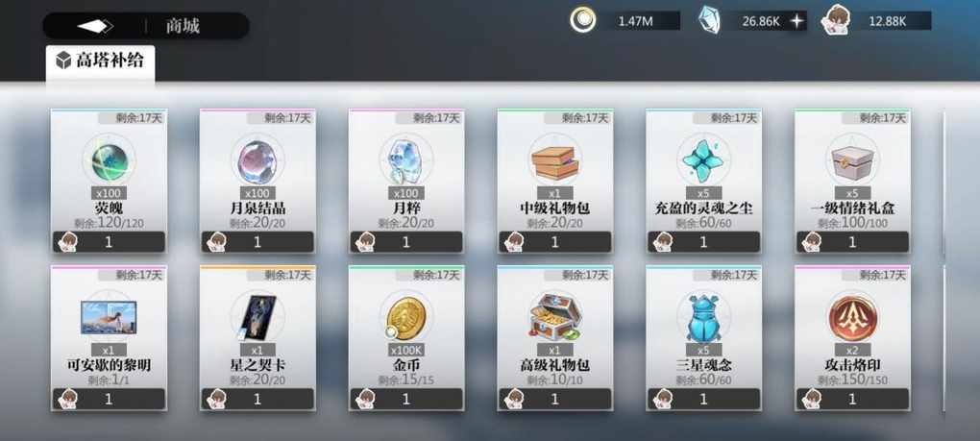Image resolution: width=980 pixels, height=441 pixels.
Task: Select the 月泉结晶 pink crystal icon
Action: coord(257,160)
